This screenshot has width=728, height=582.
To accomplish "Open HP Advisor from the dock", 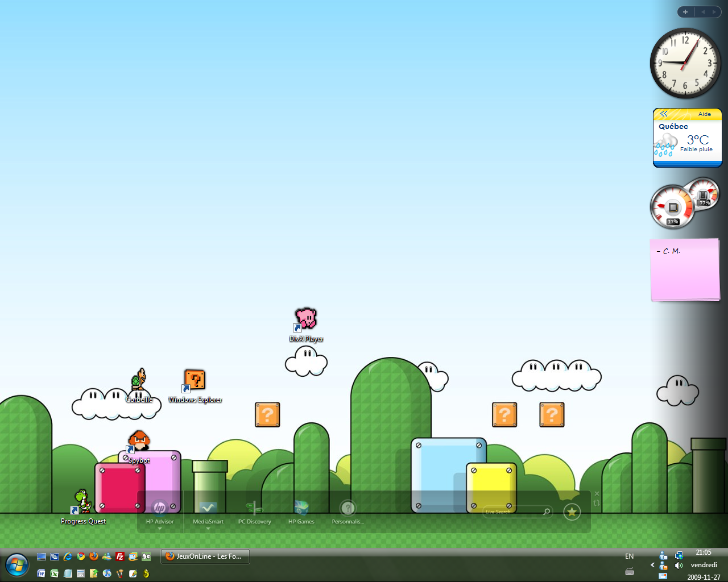I will (160, 512).
